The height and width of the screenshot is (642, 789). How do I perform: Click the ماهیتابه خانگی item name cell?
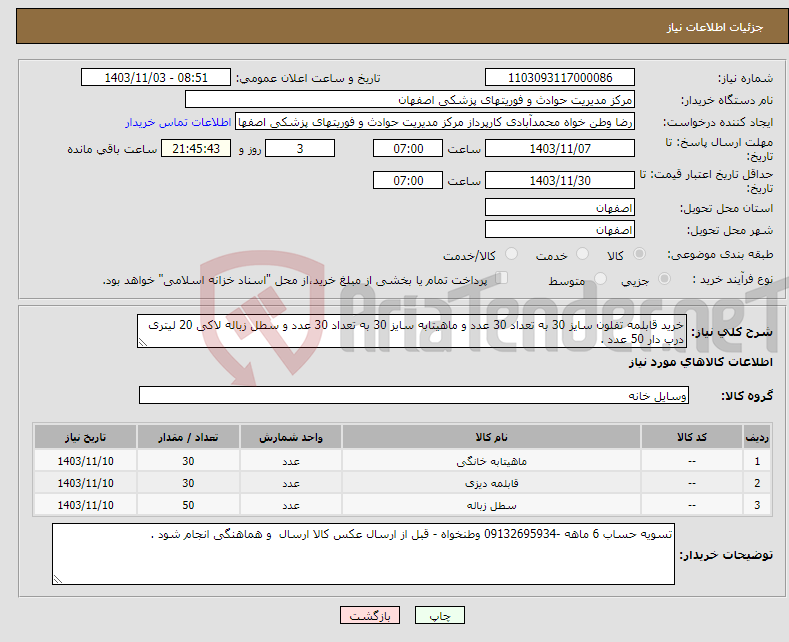pyautogui.click(x=491, y=461)
